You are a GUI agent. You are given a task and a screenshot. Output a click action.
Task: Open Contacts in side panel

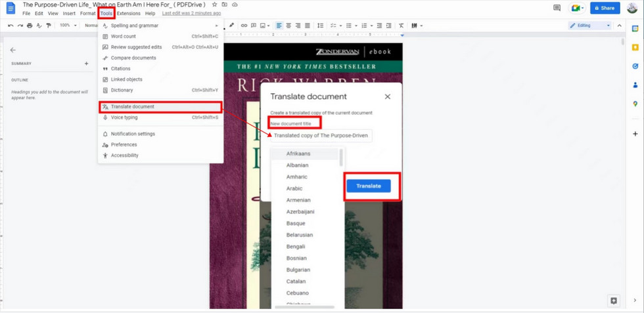pos(635,85)
